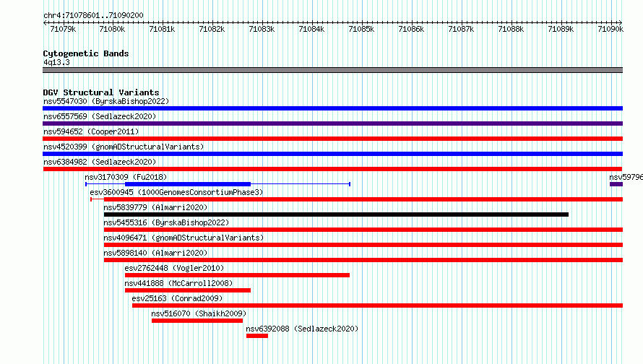The height and width of the screenshot is (364, 643).
Task: Select the red esv2762448 variant bar
Action: tap(238, 275)
